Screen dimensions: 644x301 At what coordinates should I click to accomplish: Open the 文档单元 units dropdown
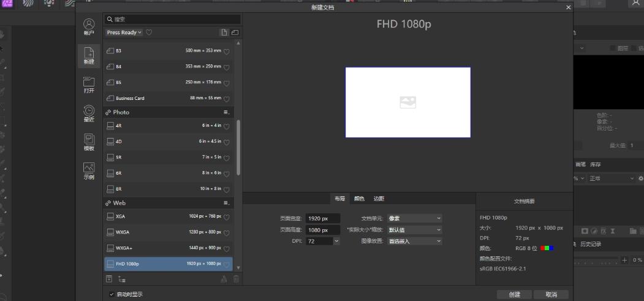pos(415,218)
